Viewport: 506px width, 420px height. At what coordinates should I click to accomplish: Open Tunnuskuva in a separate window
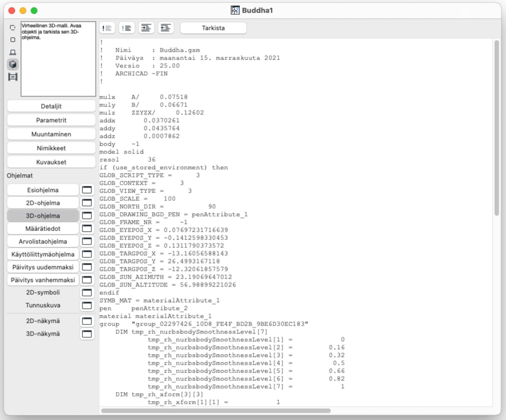[x=87, y=306]
